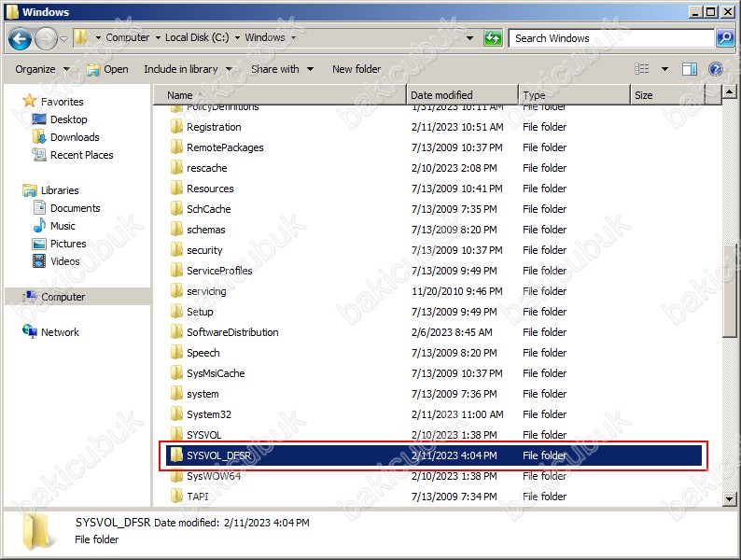
Task: Select Network in the navigation pane
Action: point(60,332)
